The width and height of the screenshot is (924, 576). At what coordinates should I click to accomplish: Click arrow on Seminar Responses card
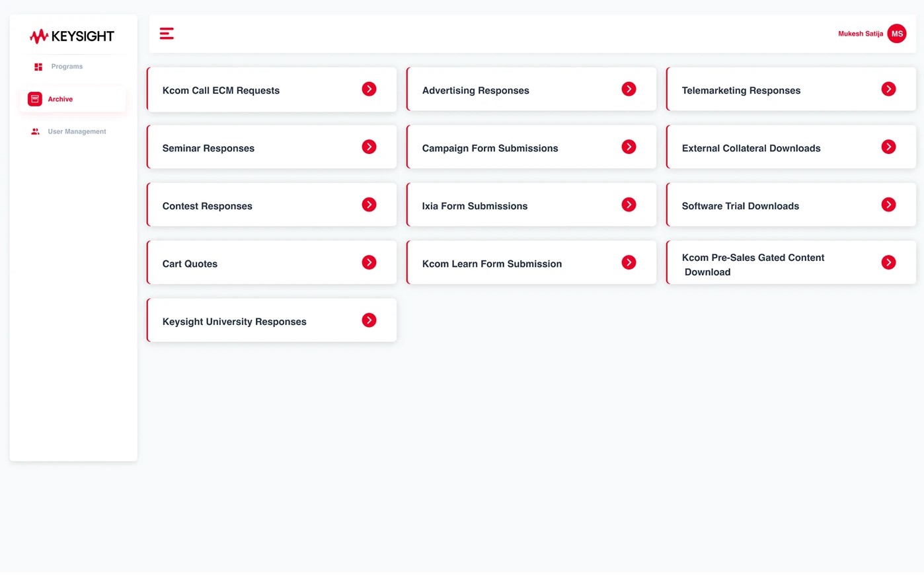click(369, 147)
